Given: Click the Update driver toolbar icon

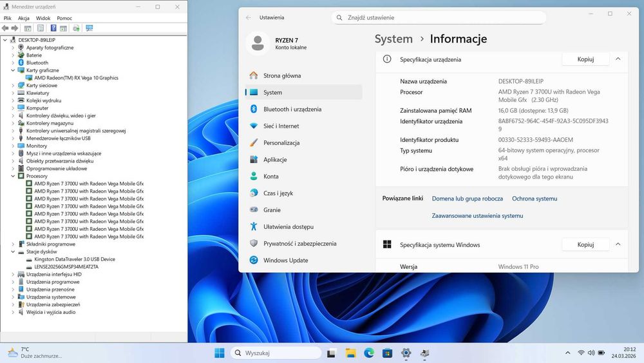Looking at the screenshot, I should click(x=76, y=28).
